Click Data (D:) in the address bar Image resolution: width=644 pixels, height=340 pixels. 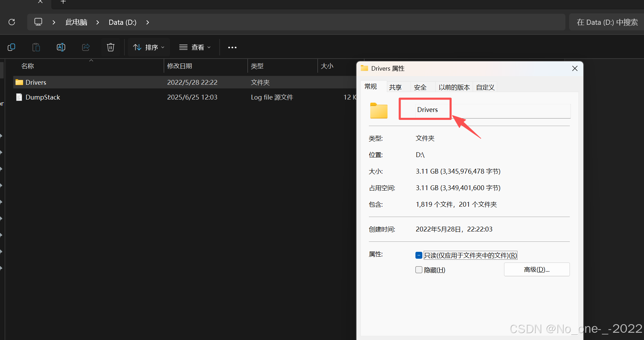click(123, 22)
